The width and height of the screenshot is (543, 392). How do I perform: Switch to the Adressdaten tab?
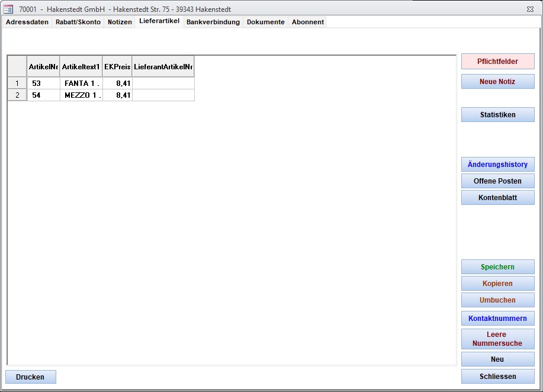coord(27,22)
